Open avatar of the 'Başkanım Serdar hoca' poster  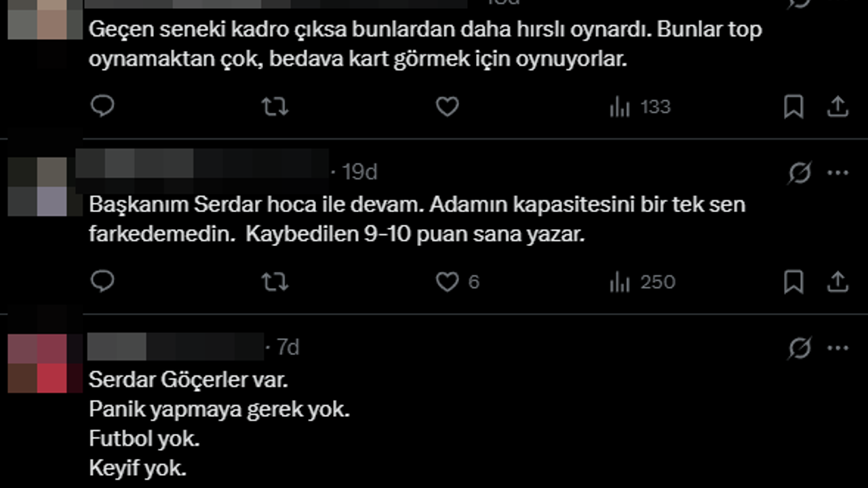coord(37,186)
